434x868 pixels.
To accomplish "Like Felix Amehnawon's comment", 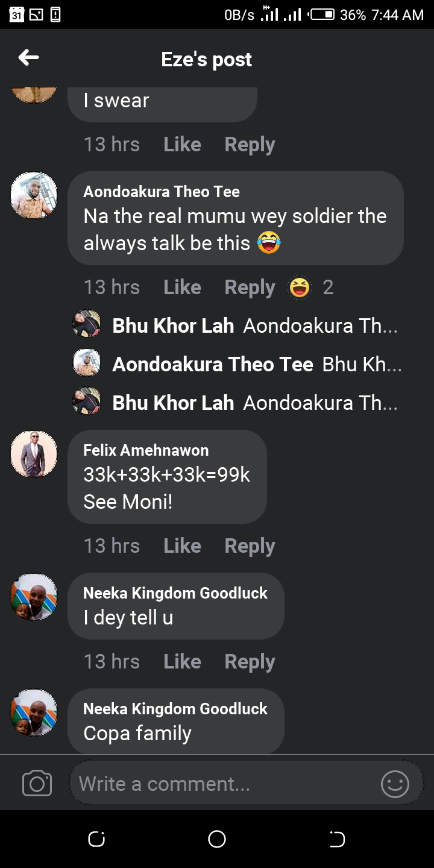I will click(182, 546).
